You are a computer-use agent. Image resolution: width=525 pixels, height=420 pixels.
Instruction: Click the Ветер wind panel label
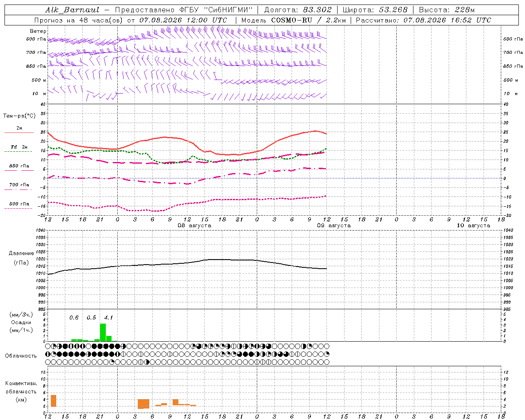pos(38,31)
